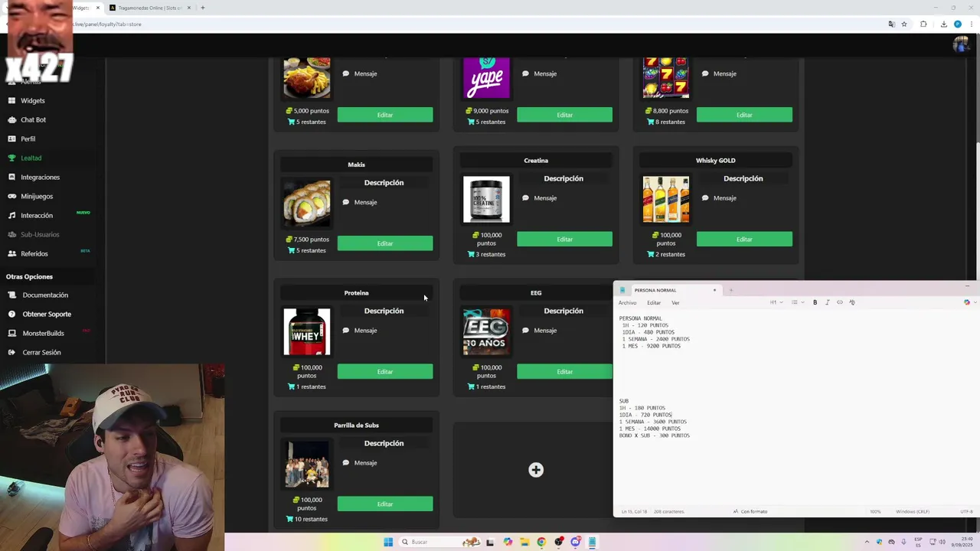Click the Mensaje icon on Proteina card
The width and height of the screenshot is (980, 551).
point(346,330)
